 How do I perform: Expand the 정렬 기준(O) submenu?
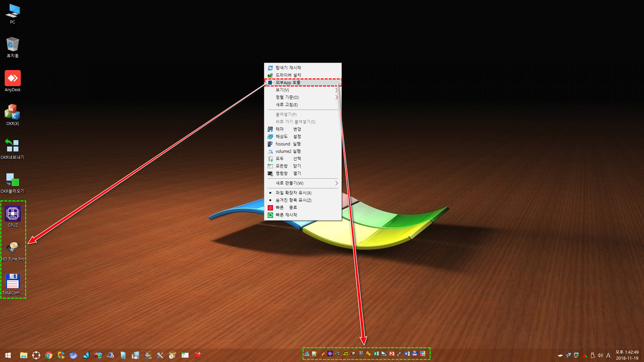coord(303,97)
